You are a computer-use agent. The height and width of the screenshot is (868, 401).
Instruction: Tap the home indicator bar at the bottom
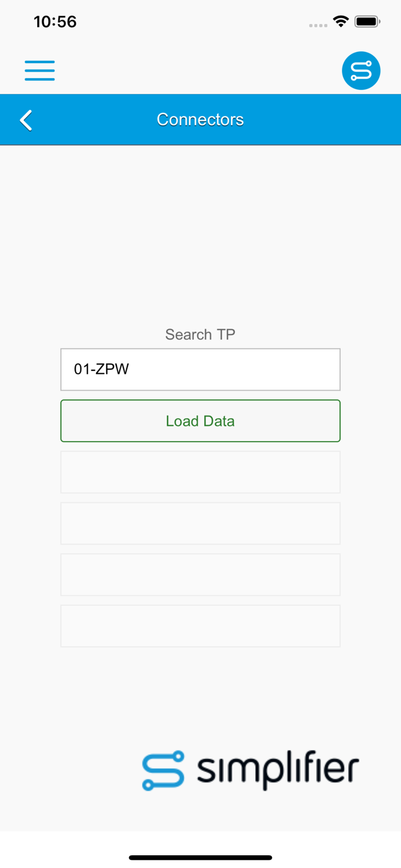pyautogui.click(x=200, y=857)
